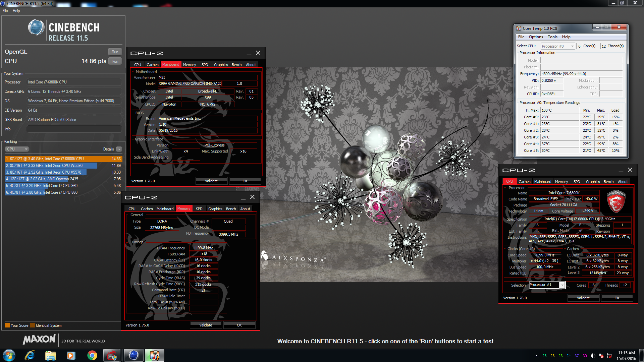Select ranking row Intel Xeon CPU X5570
644x362 pixels.
pos(63,172)
